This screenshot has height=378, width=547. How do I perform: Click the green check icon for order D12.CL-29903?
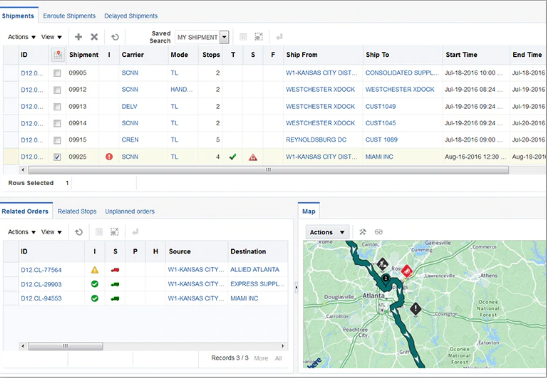click(95, 284)
